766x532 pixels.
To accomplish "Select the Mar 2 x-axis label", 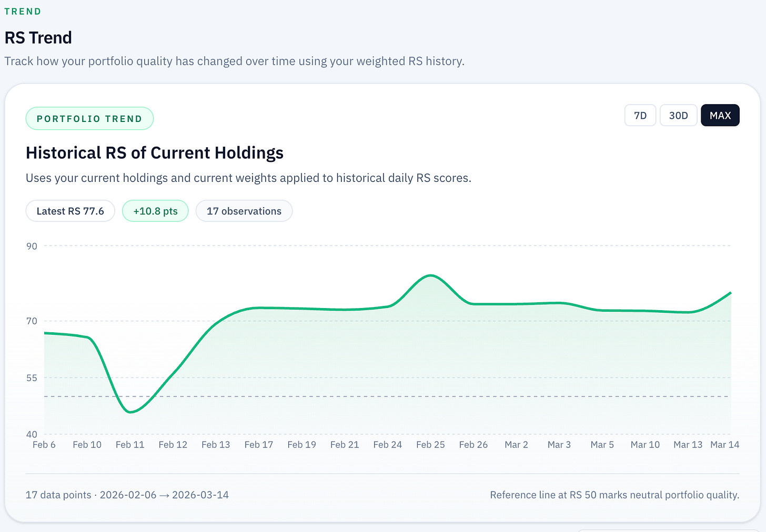I will click(516, 444).
